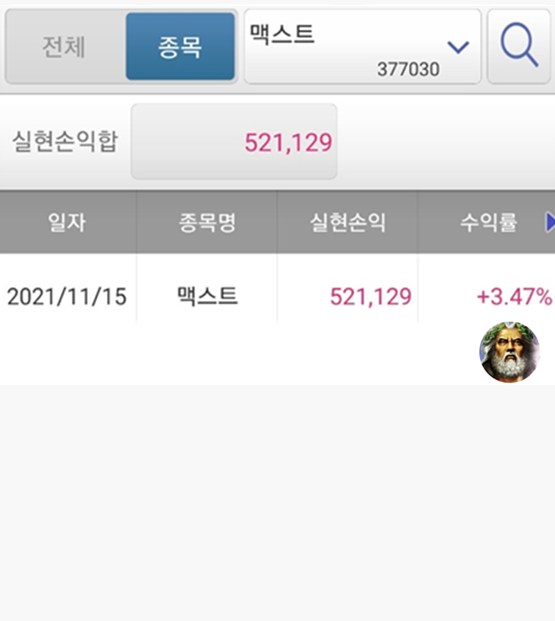The image size is (555, 621).
Task: Tap the magnifier search icon
Action: pos(519,46)
